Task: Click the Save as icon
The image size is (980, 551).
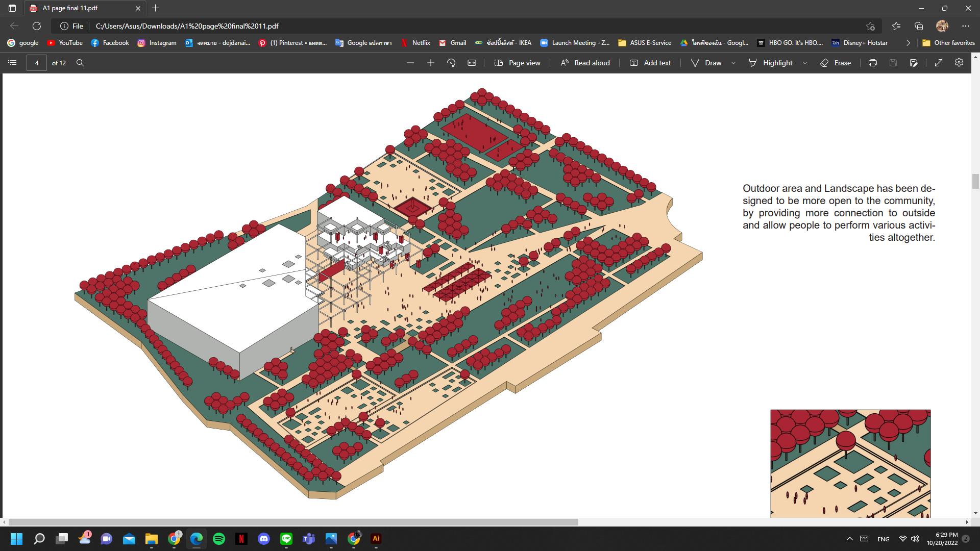Action: point(914,63)
